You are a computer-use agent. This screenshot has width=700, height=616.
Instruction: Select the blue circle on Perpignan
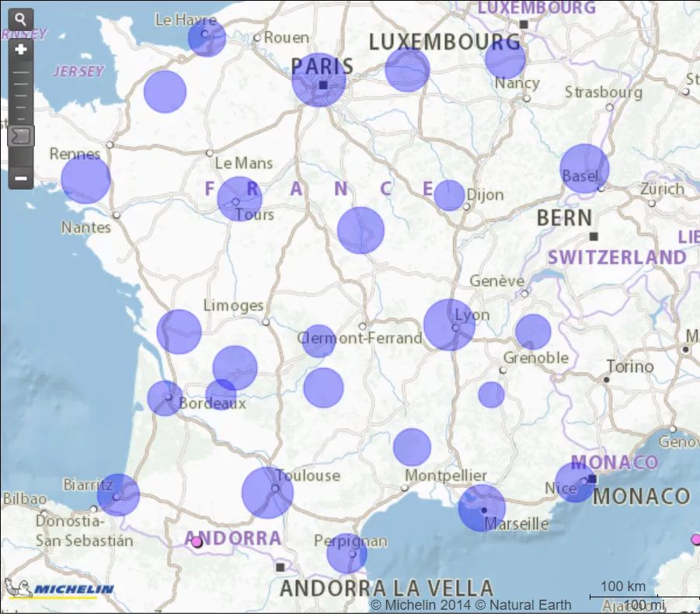347,553
